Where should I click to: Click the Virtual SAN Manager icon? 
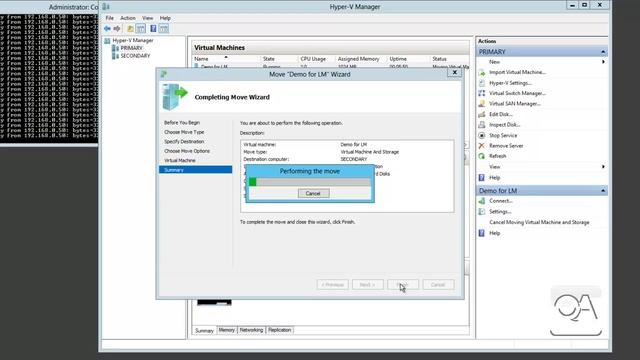(482, 104)
